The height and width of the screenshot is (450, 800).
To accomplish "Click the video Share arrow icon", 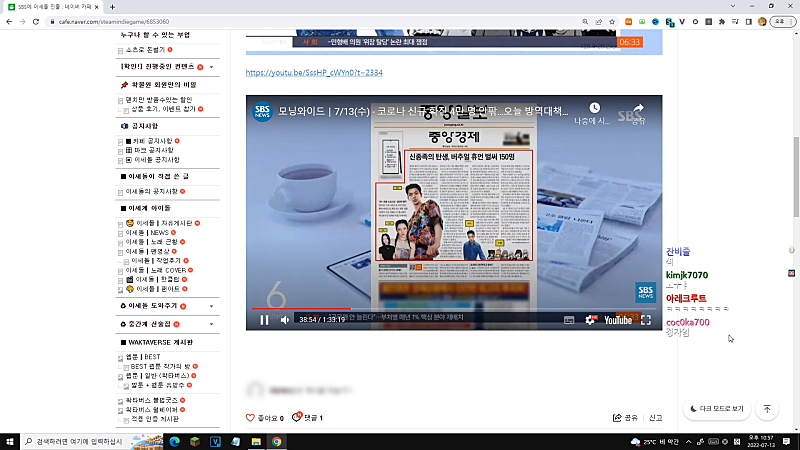I will (639, 108).
